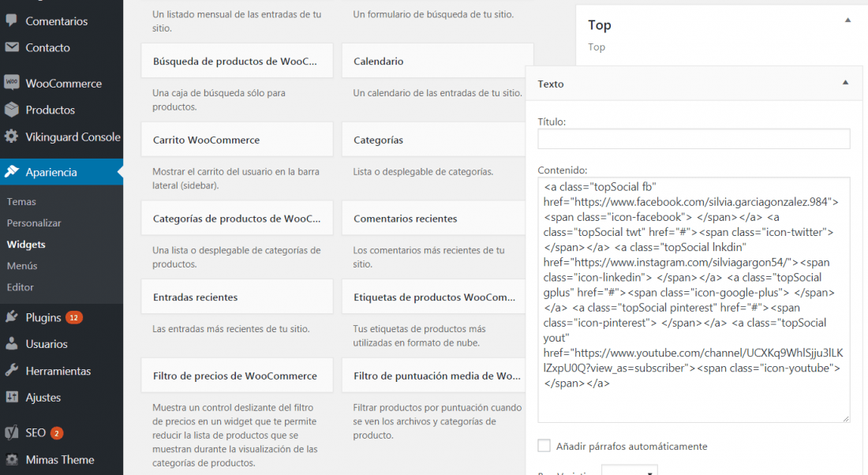Expand the Comentarios recientes widget
This screenshot has height=475, width=868.
(x=433, y=218)
